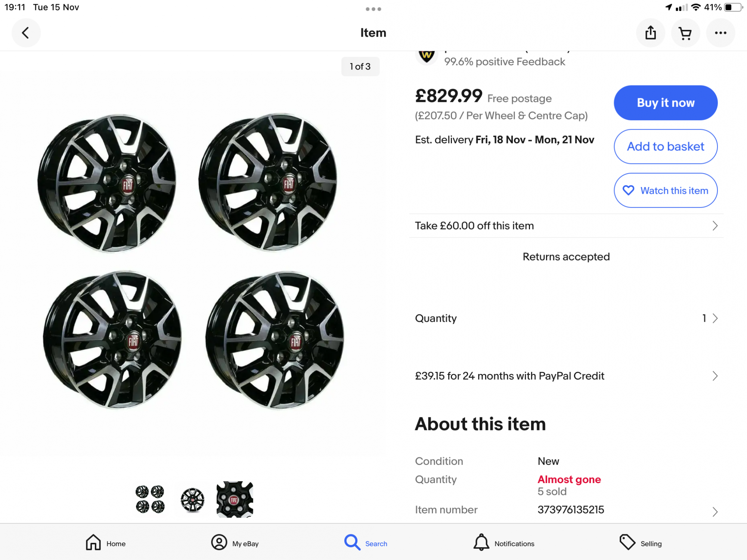The image size is (747, 560).
Task: Expand the Item number row chevron
Action: pyautogui.click(x=715, y=511)
